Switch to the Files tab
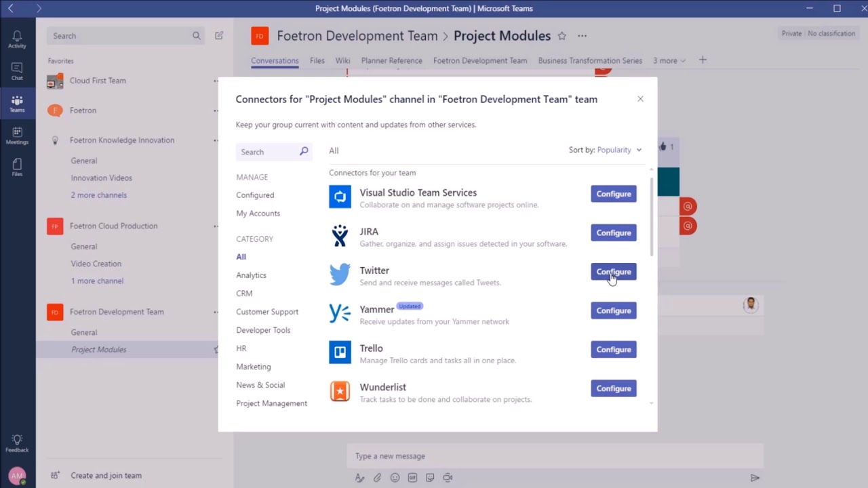This screenshot has height=488, width=868. click(317, 60)
